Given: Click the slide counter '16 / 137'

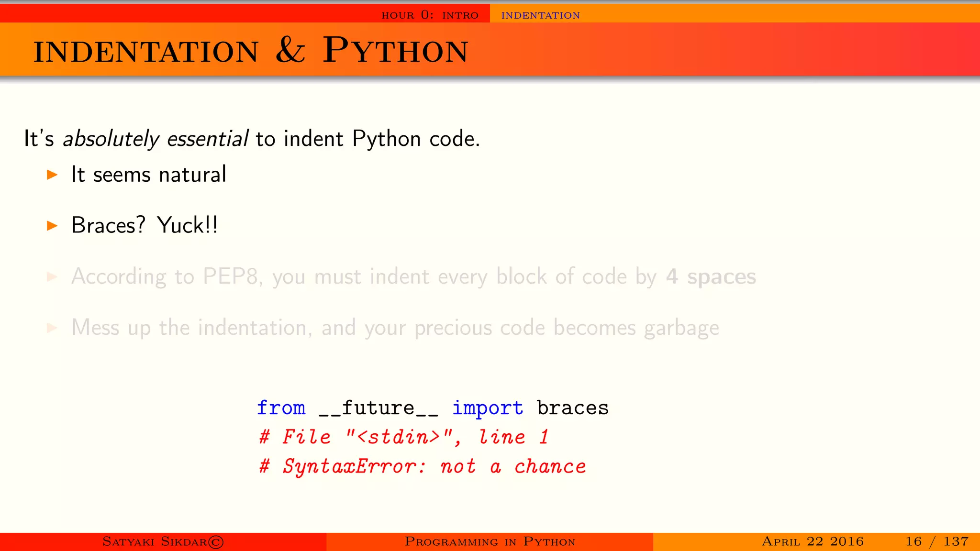Looking at the screenshot, I should coord(937,541).
